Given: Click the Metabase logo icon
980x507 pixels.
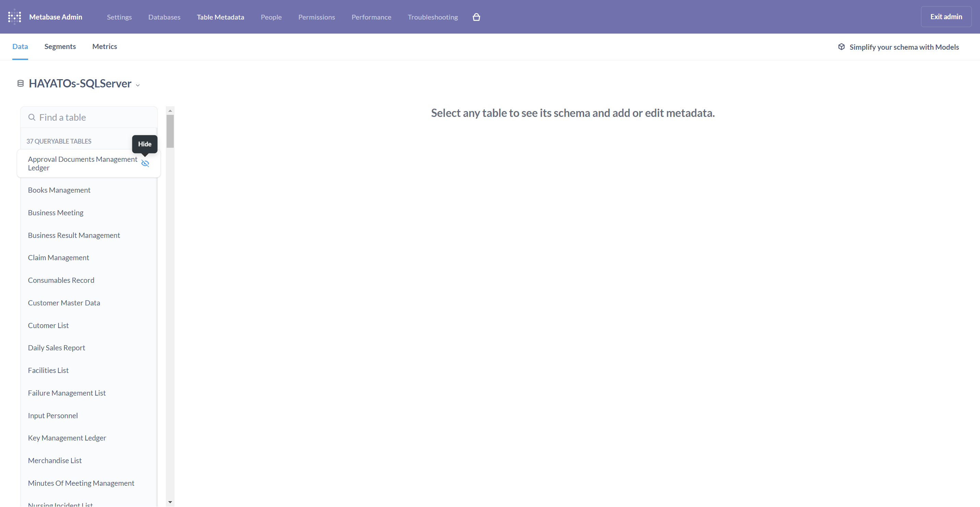Looking at the screenshot, I should point(14,17).
